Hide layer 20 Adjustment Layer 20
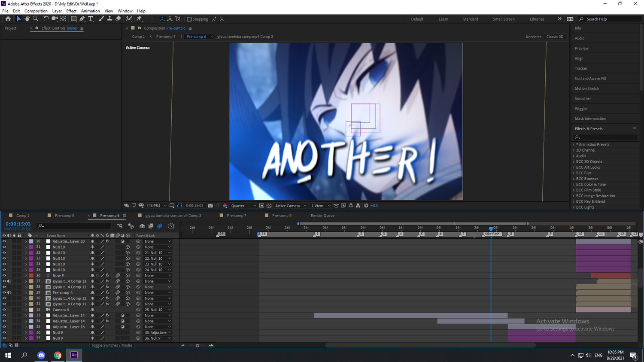 tap(4, 241)
